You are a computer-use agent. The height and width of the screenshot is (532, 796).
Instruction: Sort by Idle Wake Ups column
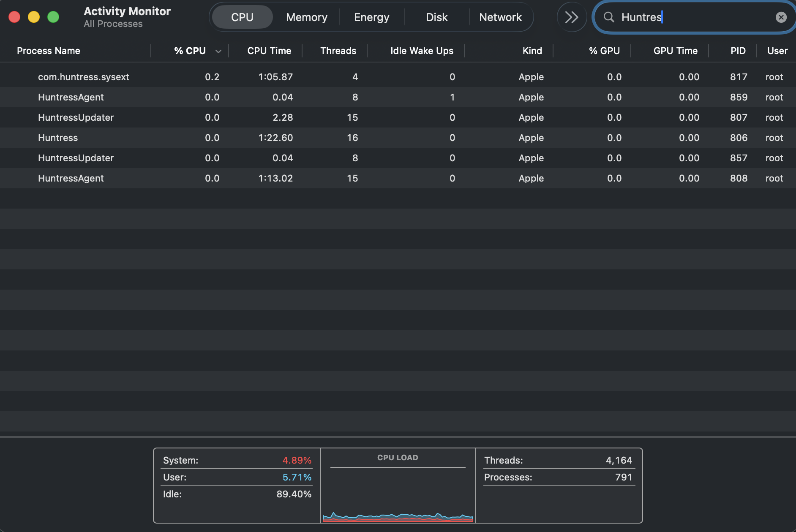pyautogui.click(x=422, y=51)
